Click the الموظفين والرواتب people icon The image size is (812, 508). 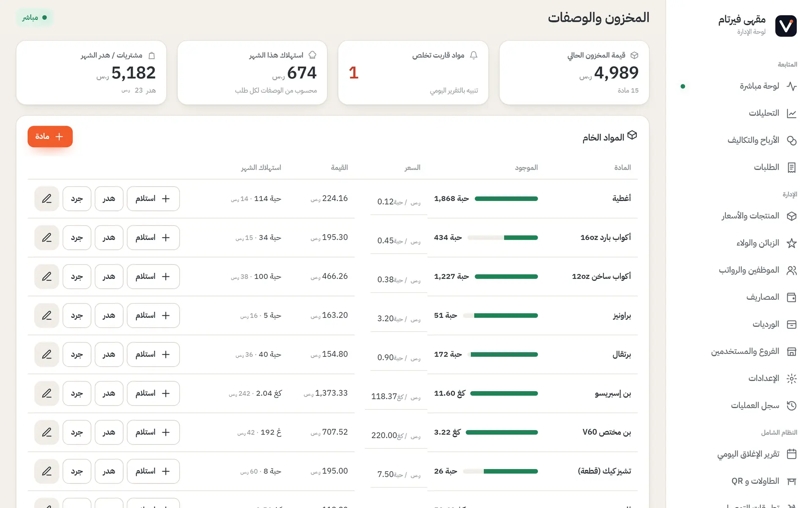click(x=792, y=270)
